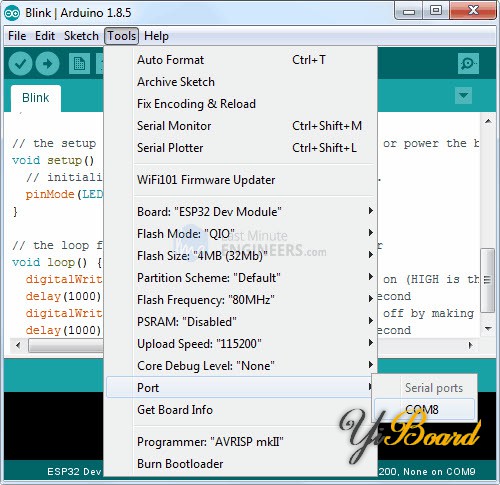Click editor vertical scrollbar up arrow
Screen dimensions: 500x485
488,121
